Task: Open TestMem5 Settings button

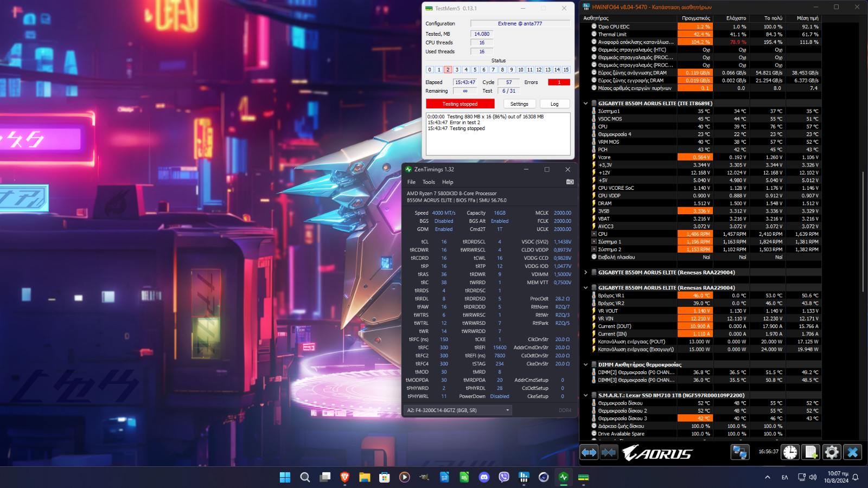Action: [x=519, y=104]
